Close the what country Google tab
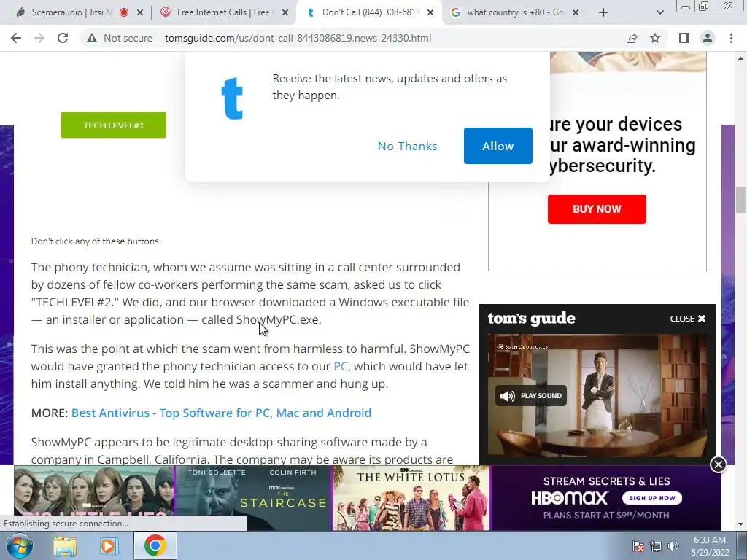 (576, 12)
